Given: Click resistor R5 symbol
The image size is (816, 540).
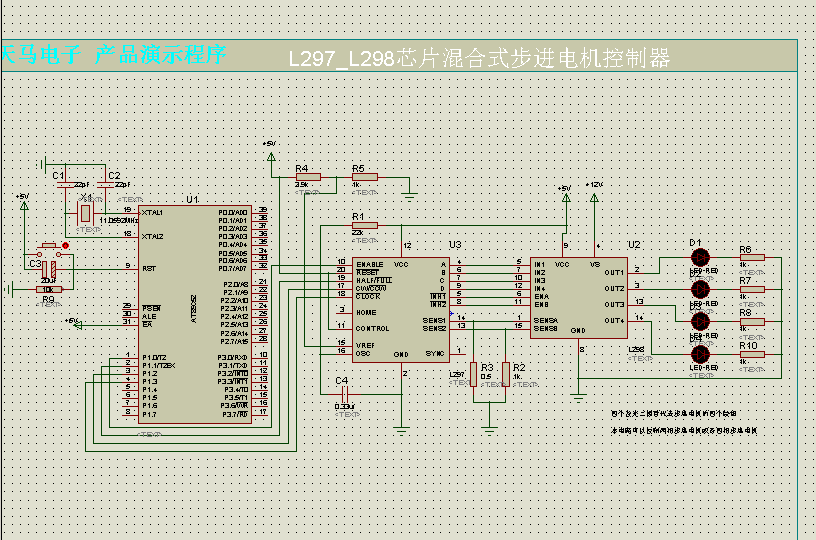Looking at the screenshot, I should click(365, 177).
